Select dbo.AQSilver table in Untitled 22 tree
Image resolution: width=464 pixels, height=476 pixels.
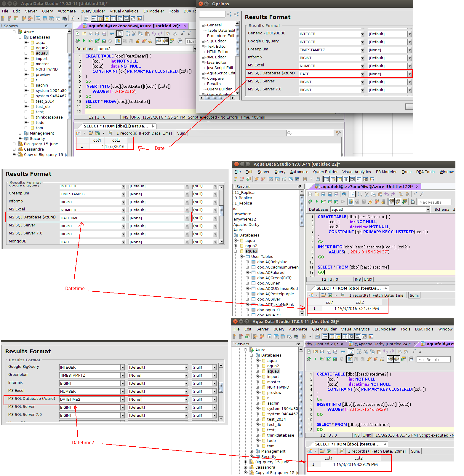268,299
